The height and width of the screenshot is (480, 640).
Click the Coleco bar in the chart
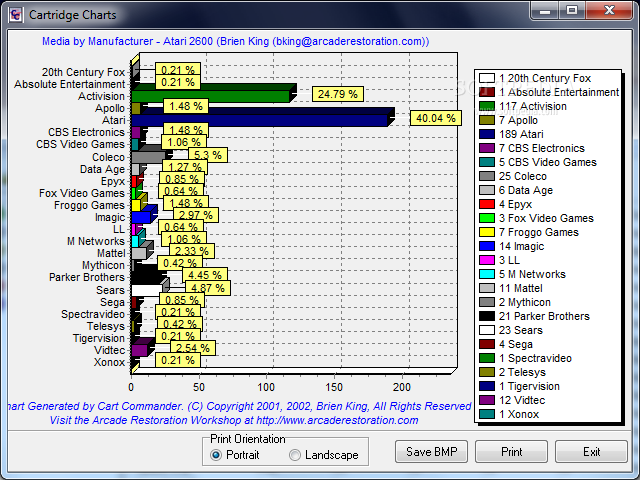point(148,157)
